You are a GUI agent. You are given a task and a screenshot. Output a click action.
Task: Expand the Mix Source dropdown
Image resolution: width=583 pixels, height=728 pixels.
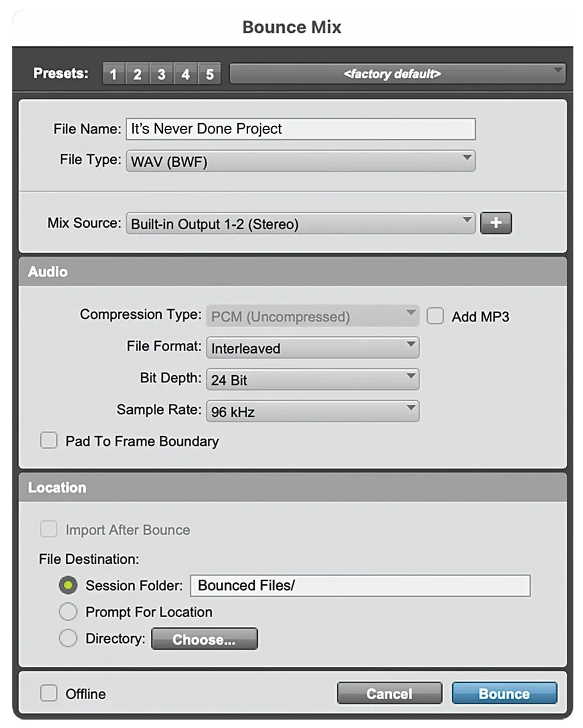300,224
